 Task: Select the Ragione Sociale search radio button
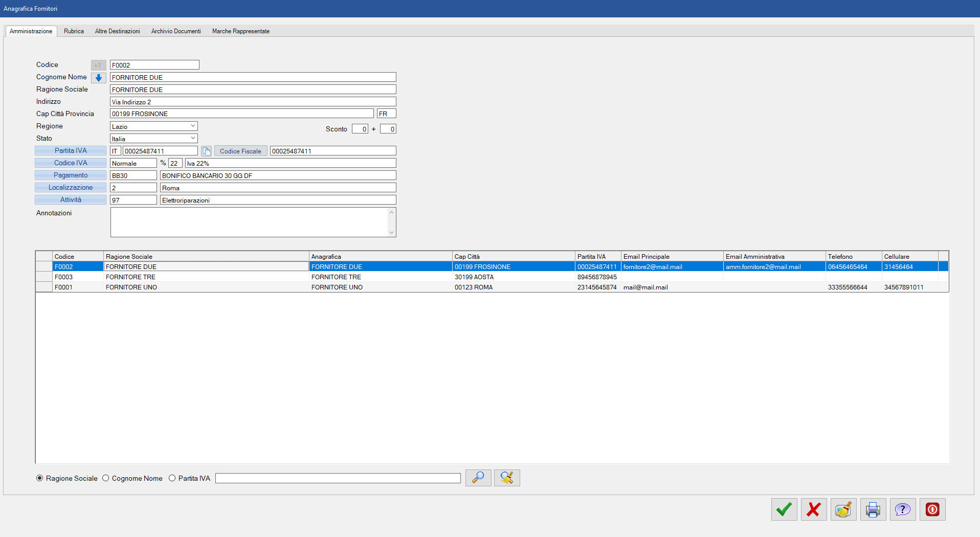[x=40, y=478]
